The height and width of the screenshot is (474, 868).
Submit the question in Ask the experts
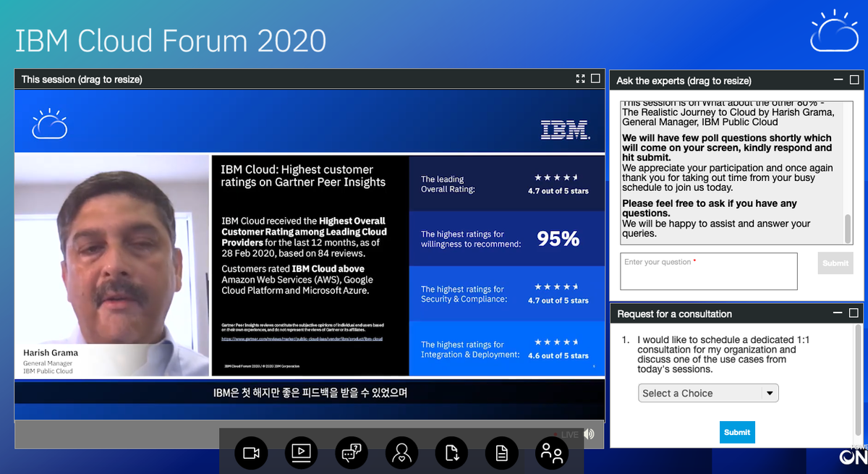point(835,263)
